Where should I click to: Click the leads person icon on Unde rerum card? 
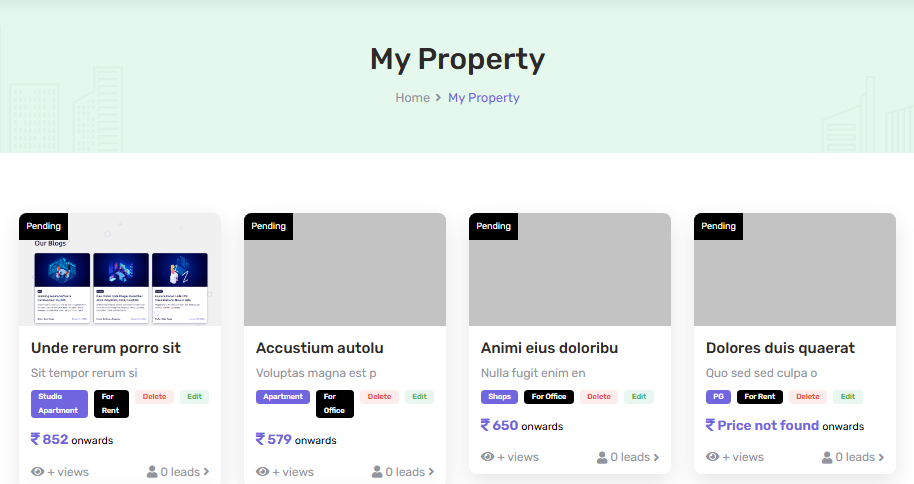[x=152, y=471]
